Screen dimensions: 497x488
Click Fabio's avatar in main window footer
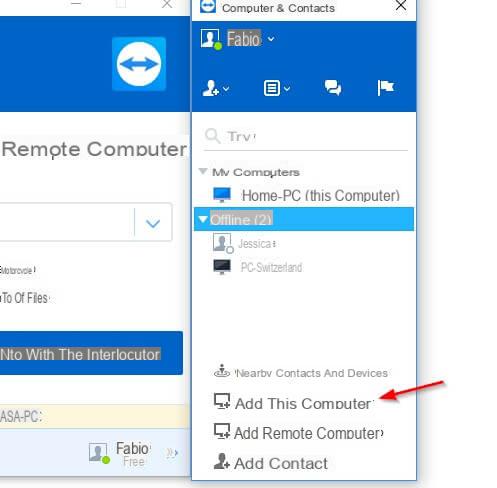tap(99, 453)
